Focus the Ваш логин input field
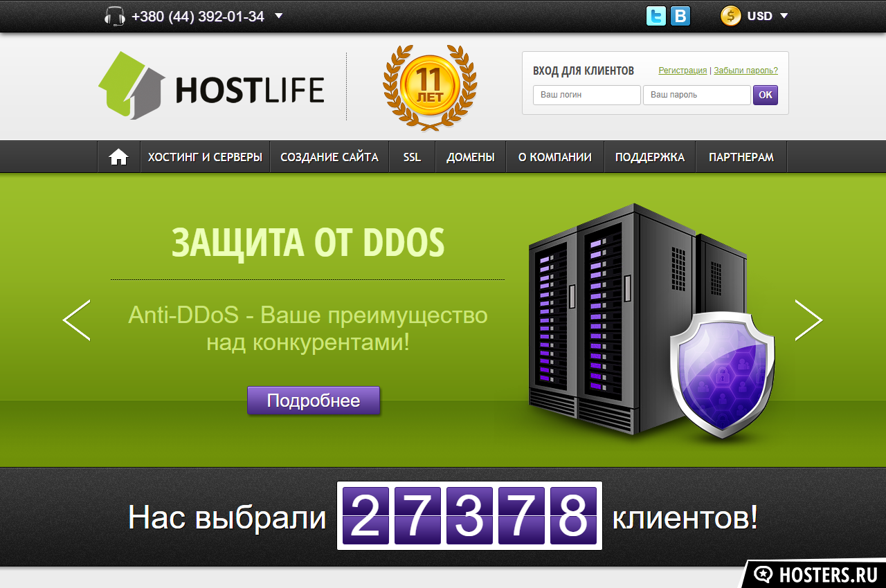Image resolution: width=886 pixels, height=588 pixels. pos(587,95)
